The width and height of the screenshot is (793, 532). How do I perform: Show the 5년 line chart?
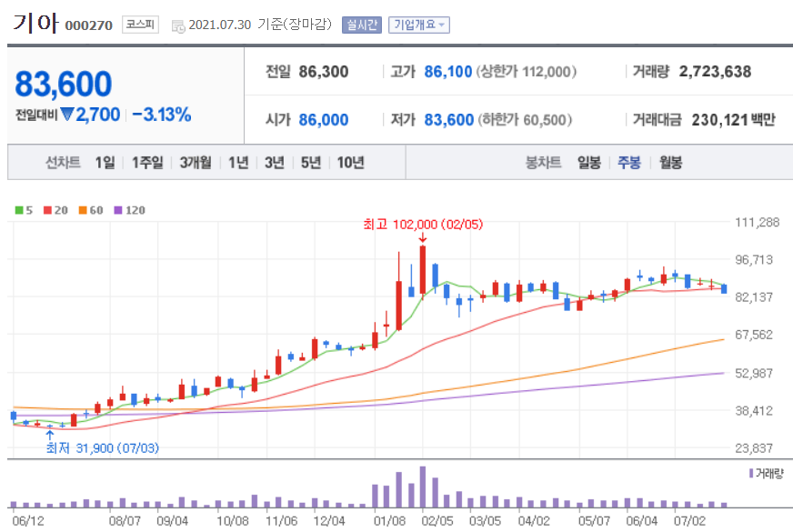[310, 163]
